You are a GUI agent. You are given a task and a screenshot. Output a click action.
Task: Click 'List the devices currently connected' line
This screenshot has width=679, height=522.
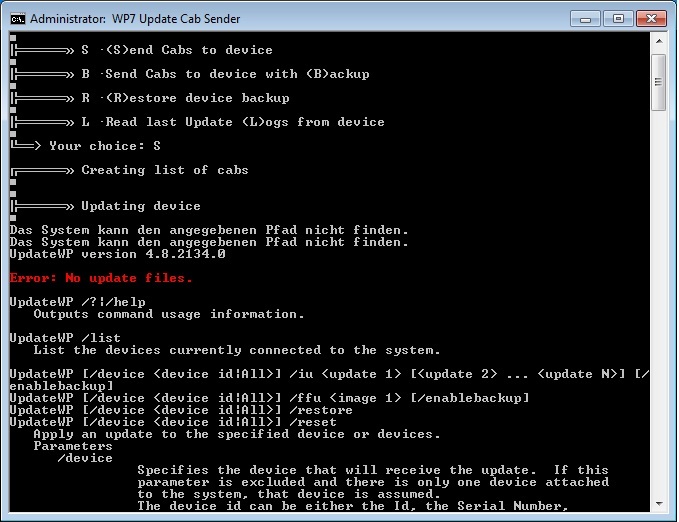237,350
